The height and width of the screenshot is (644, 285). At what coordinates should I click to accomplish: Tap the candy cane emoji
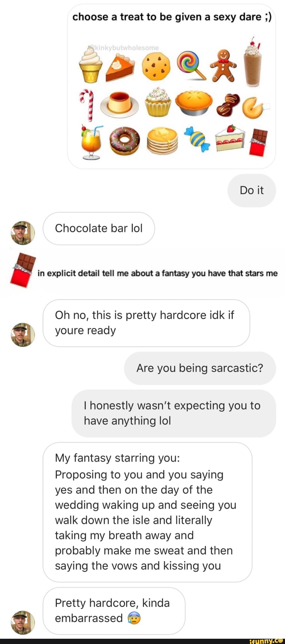[89, 105]
